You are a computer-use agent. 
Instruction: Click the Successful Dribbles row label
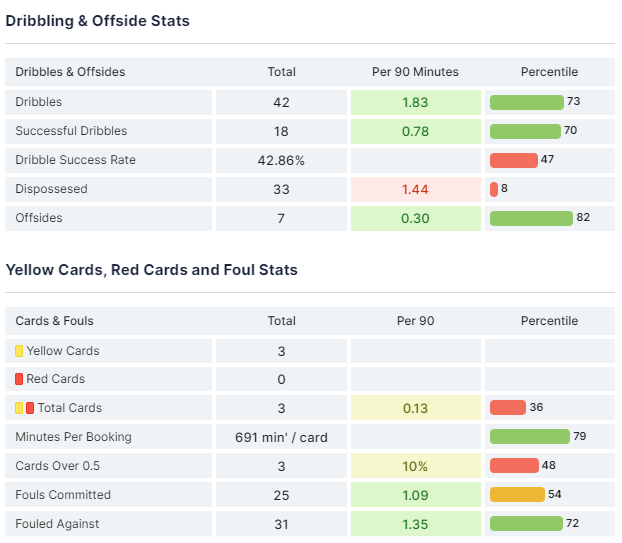[x=71, y=131]
